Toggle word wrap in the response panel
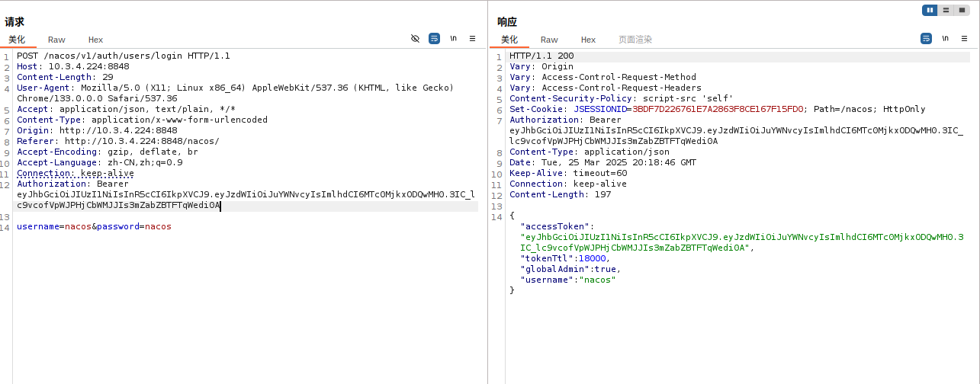The width and height of the screenshot is (980, 384). [926, 38]
